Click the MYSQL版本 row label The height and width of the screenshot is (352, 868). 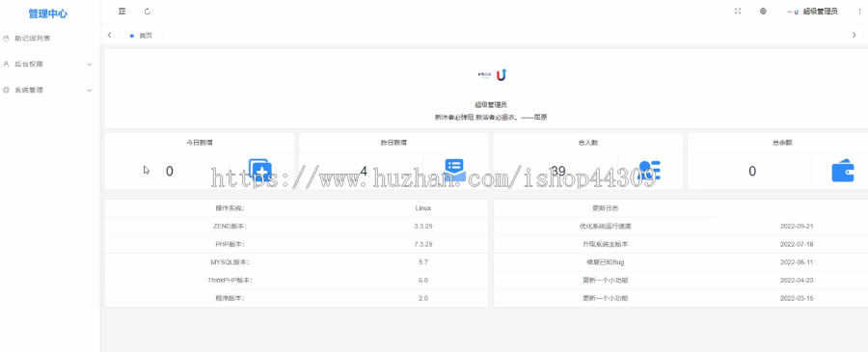click(x=230, y=262)
